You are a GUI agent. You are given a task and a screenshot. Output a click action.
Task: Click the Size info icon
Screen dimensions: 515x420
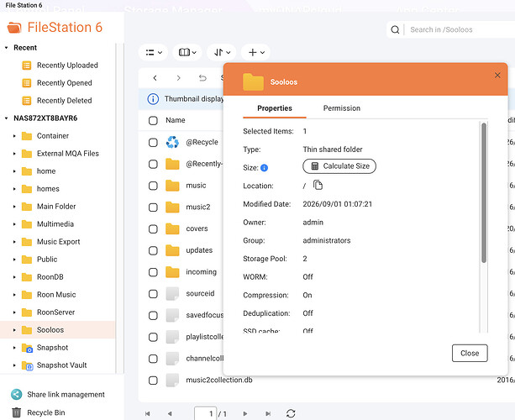pos(264,168)
